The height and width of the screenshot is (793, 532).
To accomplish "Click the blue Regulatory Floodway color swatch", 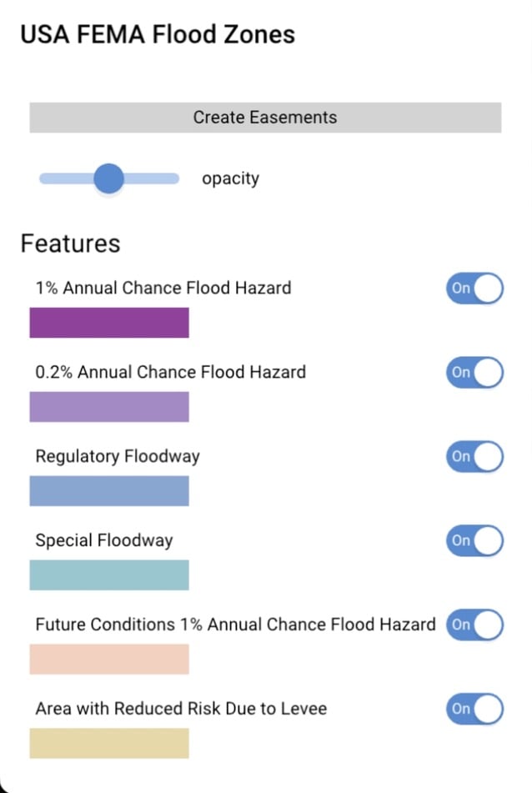I will click(x=109, y=491).
